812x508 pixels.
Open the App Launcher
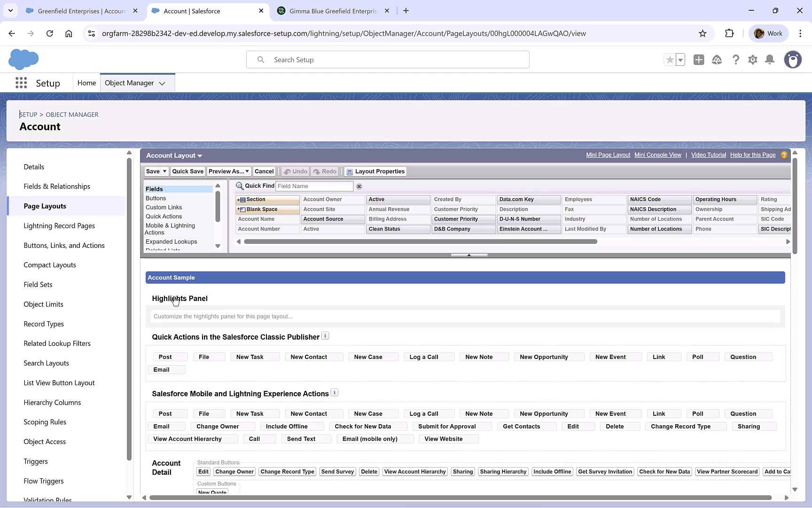coord(21,83)
